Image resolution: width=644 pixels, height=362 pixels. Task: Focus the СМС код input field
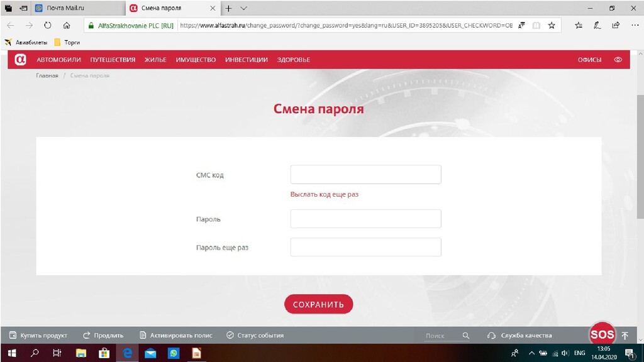(365, 175)
